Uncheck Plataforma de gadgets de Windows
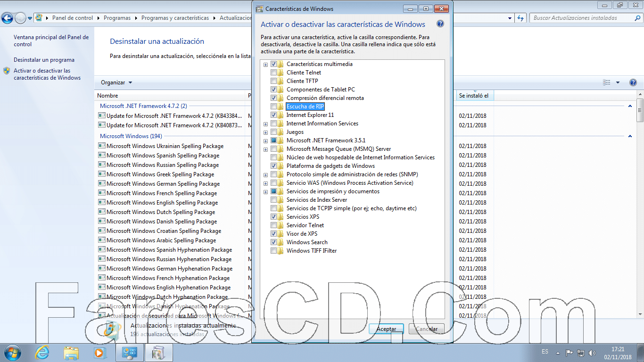The image size is (644, 362). (x=273, y=166)
